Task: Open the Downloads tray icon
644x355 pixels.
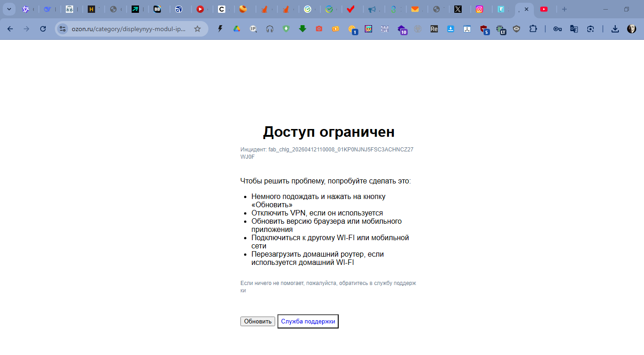Action: [x=615, y=29]
